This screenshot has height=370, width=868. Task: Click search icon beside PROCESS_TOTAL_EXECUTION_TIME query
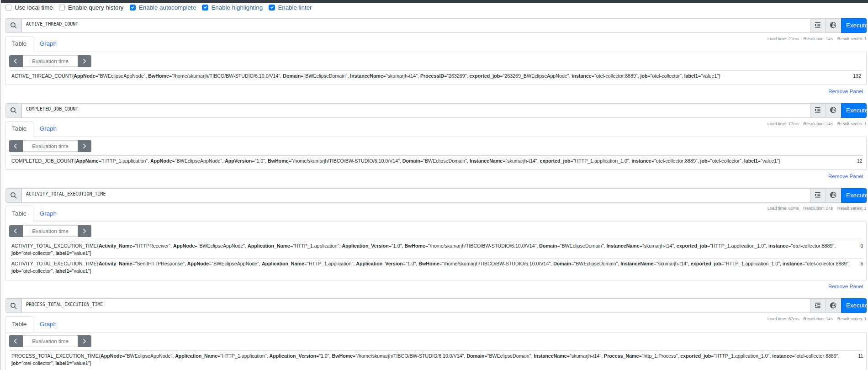click(x=14, y=306)
